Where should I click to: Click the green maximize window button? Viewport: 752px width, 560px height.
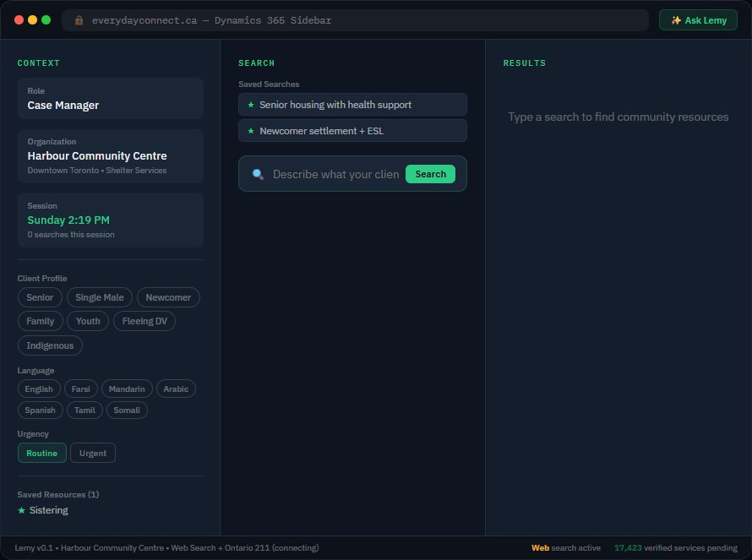[46, 19]
